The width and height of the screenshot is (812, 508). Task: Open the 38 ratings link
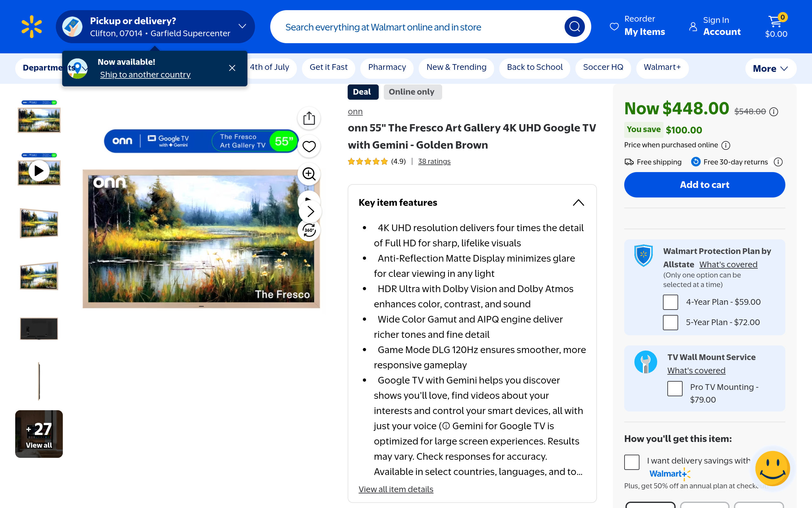pos(434,162)
